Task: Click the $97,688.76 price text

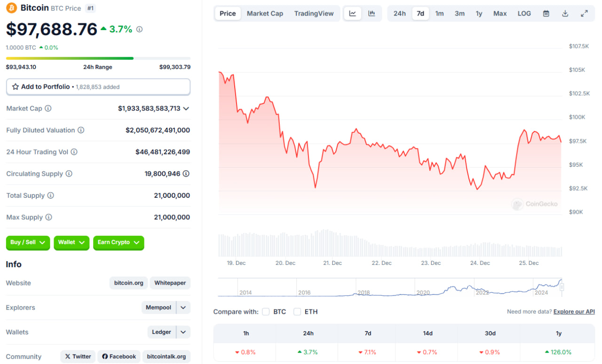Action: point(52,29)
